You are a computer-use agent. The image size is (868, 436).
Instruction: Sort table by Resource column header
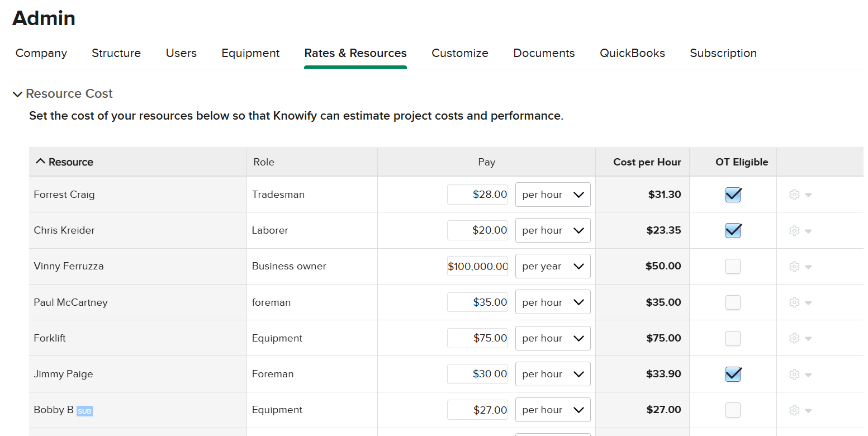click(x=64, y=162)
